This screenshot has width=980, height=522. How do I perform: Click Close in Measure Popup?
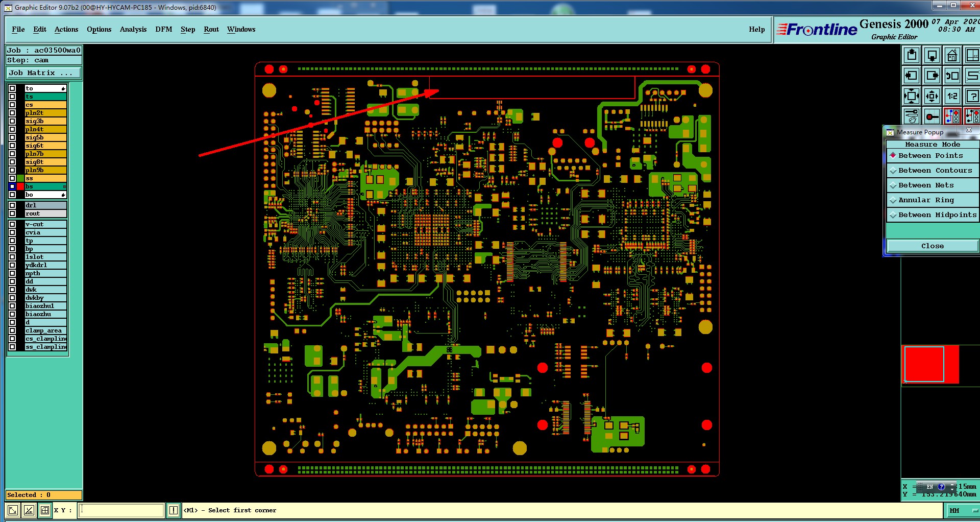point(933,246)
